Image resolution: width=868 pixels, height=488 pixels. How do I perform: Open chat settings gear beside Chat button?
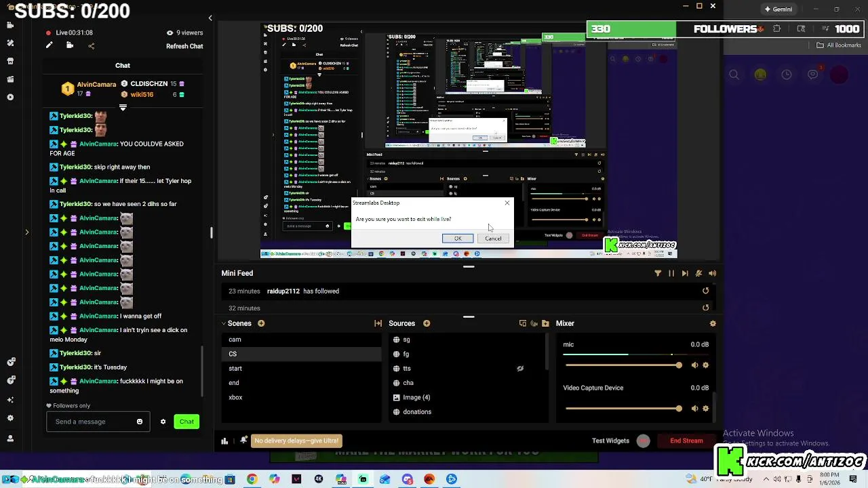[x=163, y=422]
